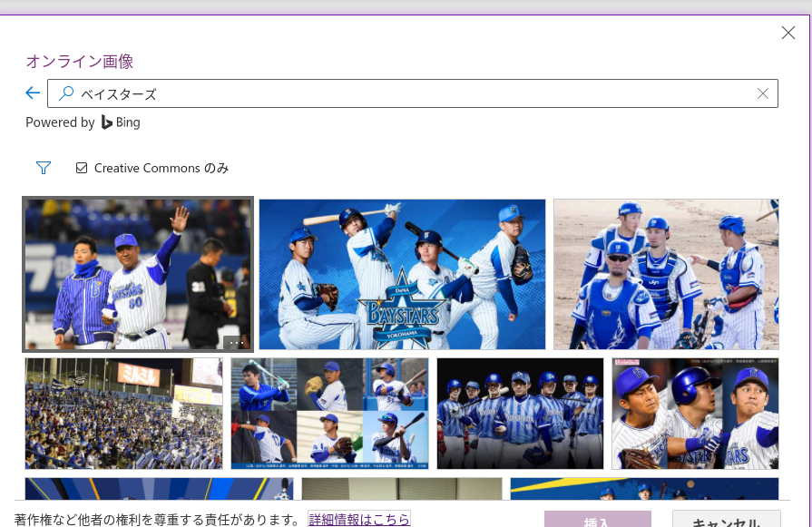
Task: Pick the catcher and players photo
Action: pyautogui.click(x=666, y=274)
